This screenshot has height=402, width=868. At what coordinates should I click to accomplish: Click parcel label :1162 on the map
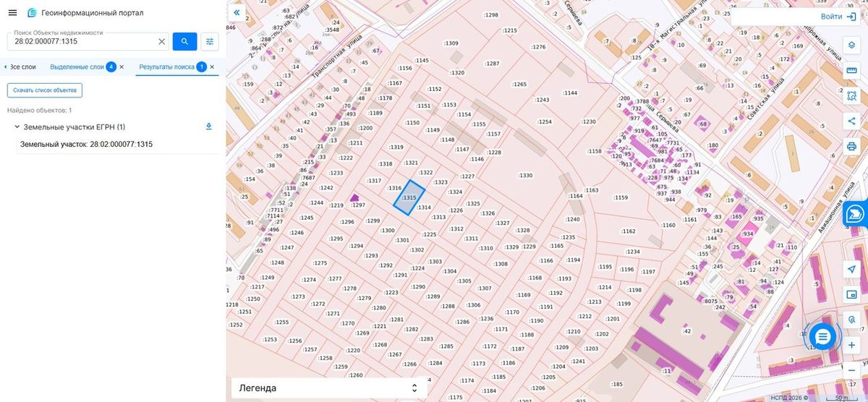(x=628, y=231)
